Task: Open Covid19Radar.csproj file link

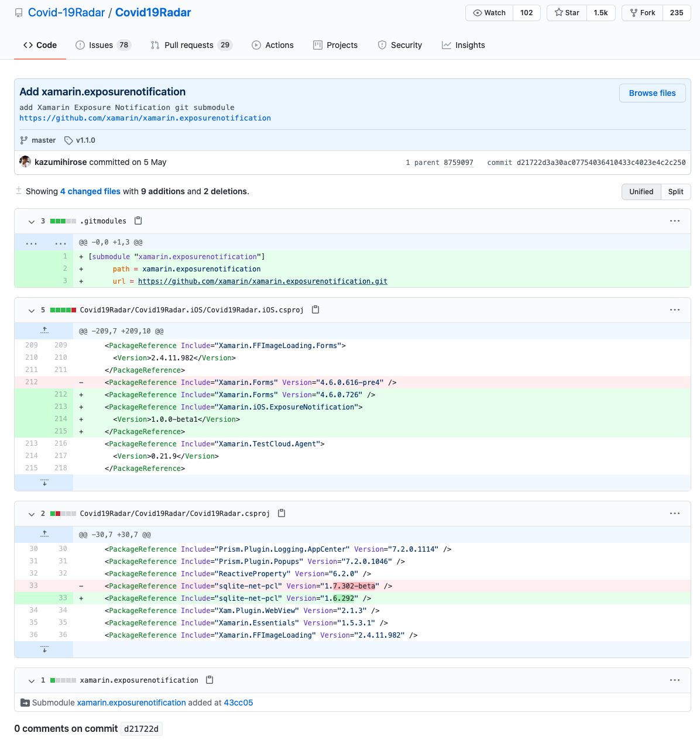Action: click(x=175, y=514)
